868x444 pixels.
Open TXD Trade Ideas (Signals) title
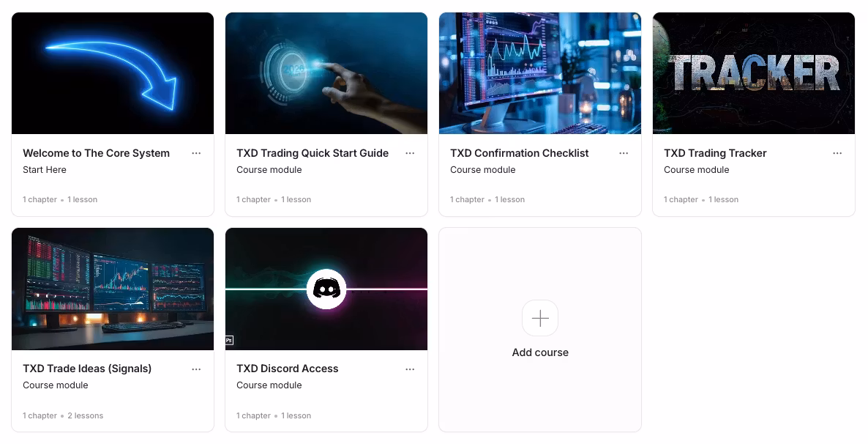point(87,369)
